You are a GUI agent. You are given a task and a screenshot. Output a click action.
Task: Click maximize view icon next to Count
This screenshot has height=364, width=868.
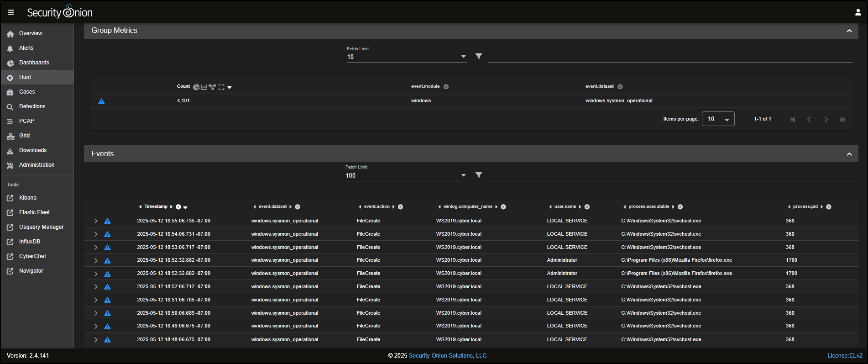(x=221, y=87)
